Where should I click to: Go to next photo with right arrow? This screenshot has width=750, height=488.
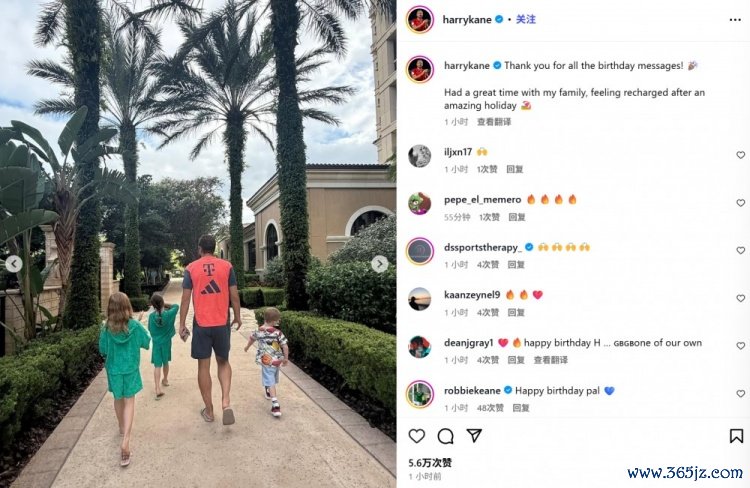point(380,264)
